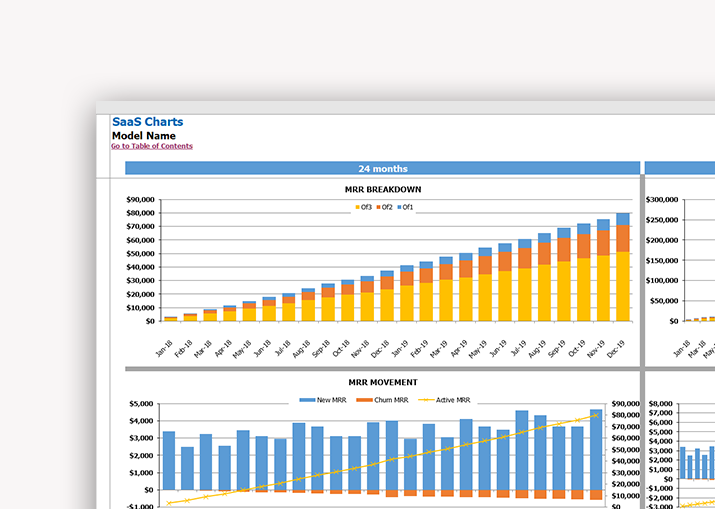The height and width of the screenshot is (509, 715).
Task: Click the $90,000 axis label in MRR Breakdown
Action: [x=140, y=200]
